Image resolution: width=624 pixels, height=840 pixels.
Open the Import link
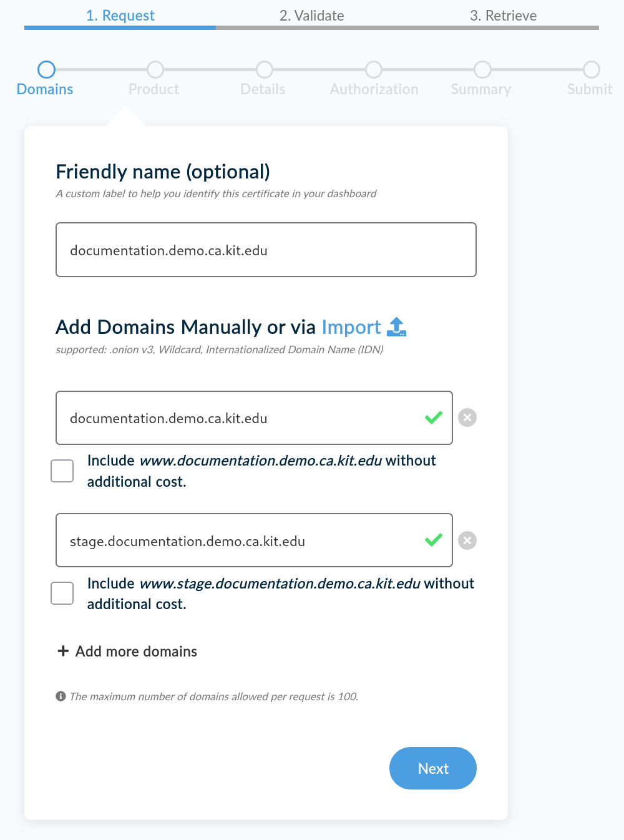(x=351, y=327)
